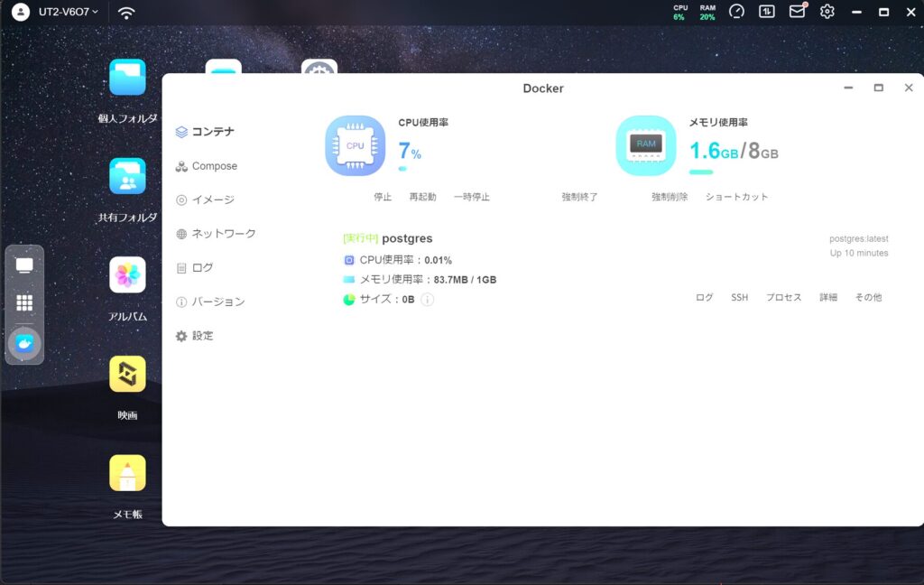Image resolution: width=924 pixels, height=585 pixels.
Task: Click the Up 10 minutes status text
Action: coord(859,253)
